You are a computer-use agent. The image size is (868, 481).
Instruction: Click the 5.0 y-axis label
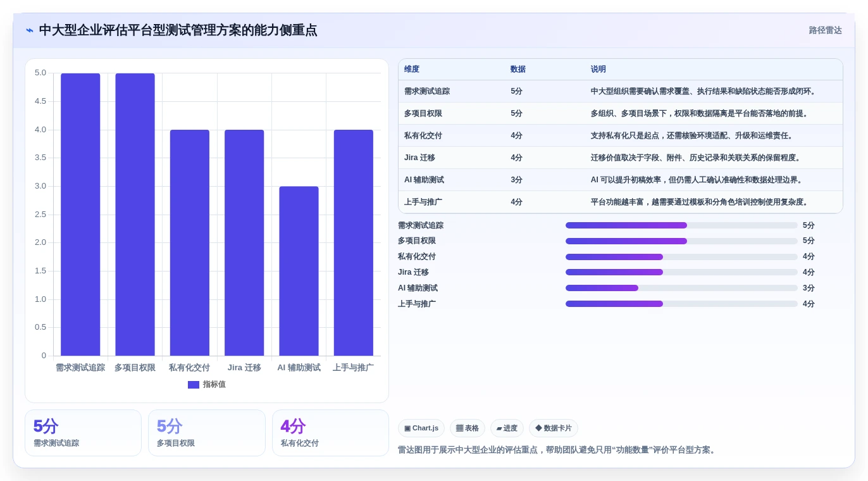[40, 73]
